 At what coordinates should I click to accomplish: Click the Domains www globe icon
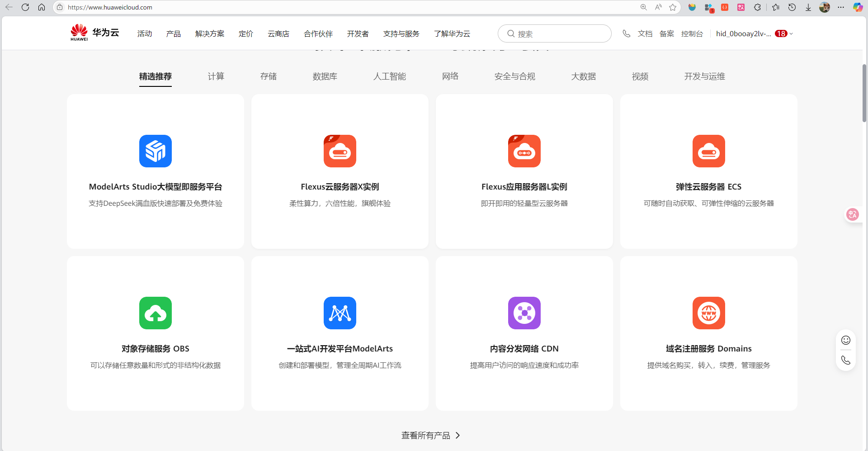(709, 313)
